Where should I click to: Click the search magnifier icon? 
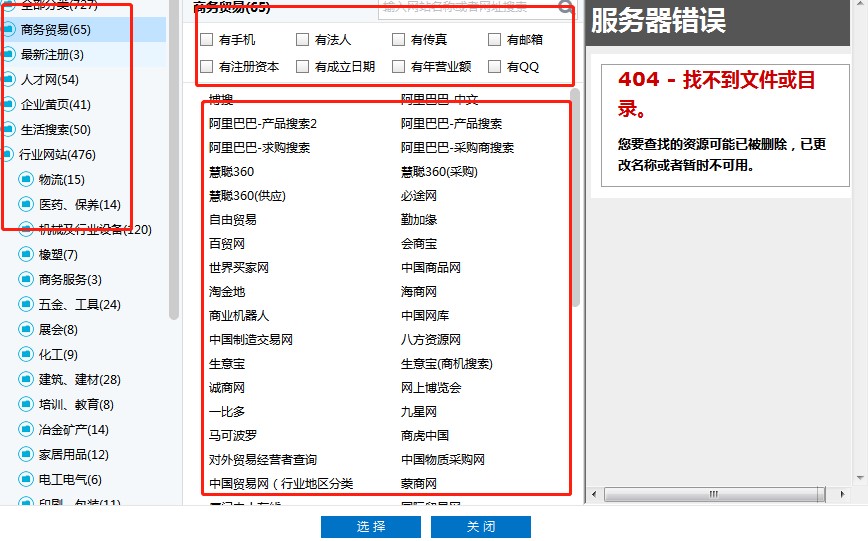click(x=565, y=7)
